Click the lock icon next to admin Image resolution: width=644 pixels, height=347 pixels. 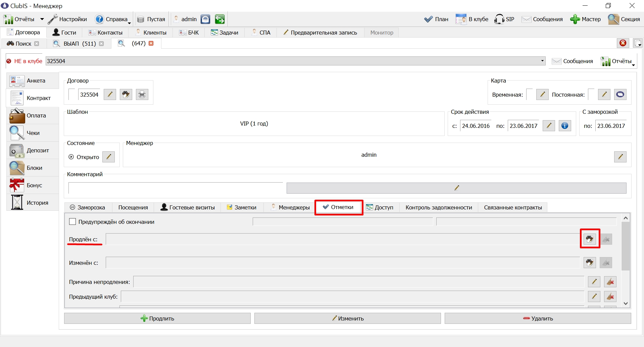click(205, 19)
